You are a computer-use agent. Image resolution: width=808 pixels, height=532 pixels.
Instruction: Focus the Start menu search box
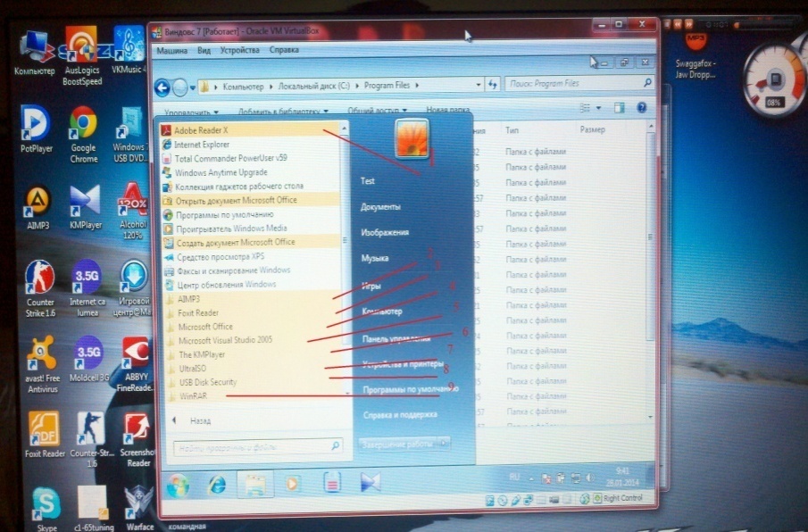tap(258, 447)
